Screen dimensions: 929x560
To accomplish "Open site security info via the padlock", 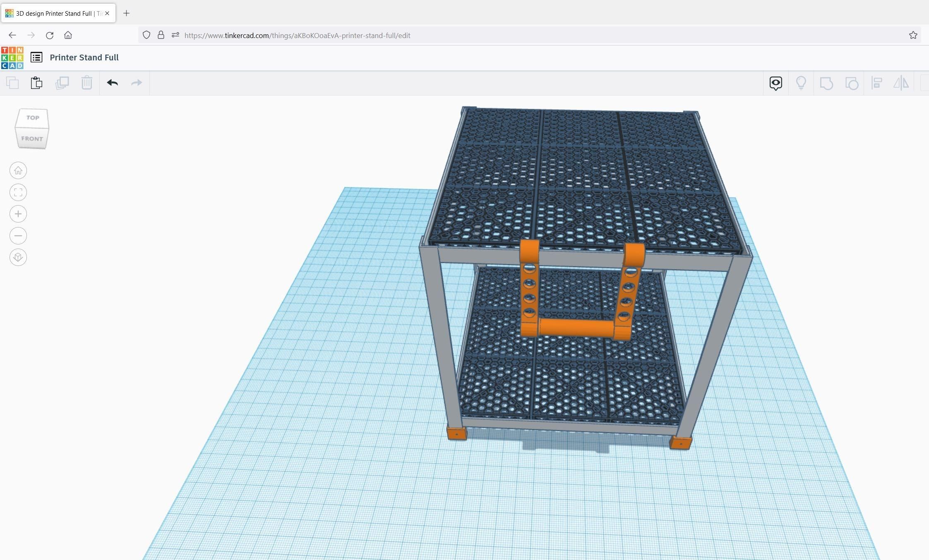I will pos(161,35).
